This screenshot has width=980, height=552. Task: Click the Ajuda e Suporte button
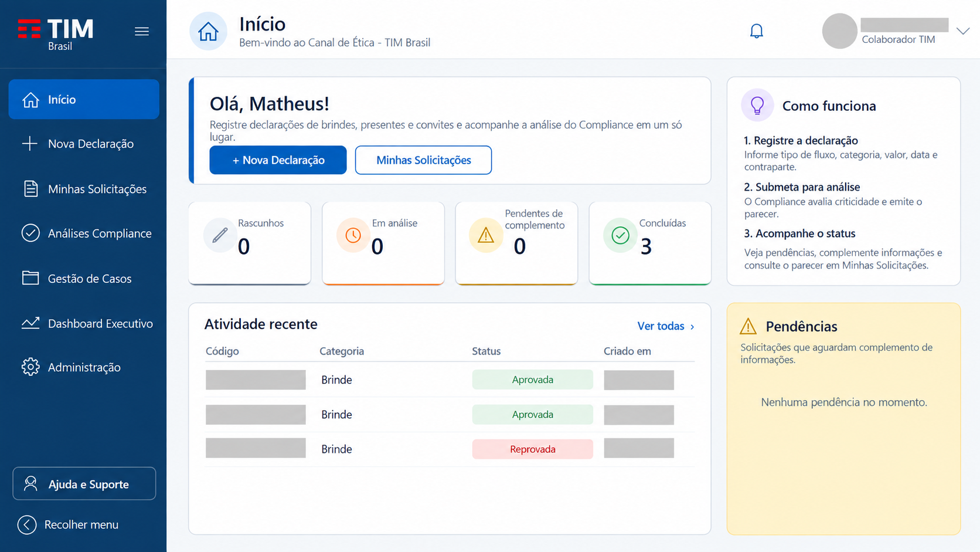point(84,484)
